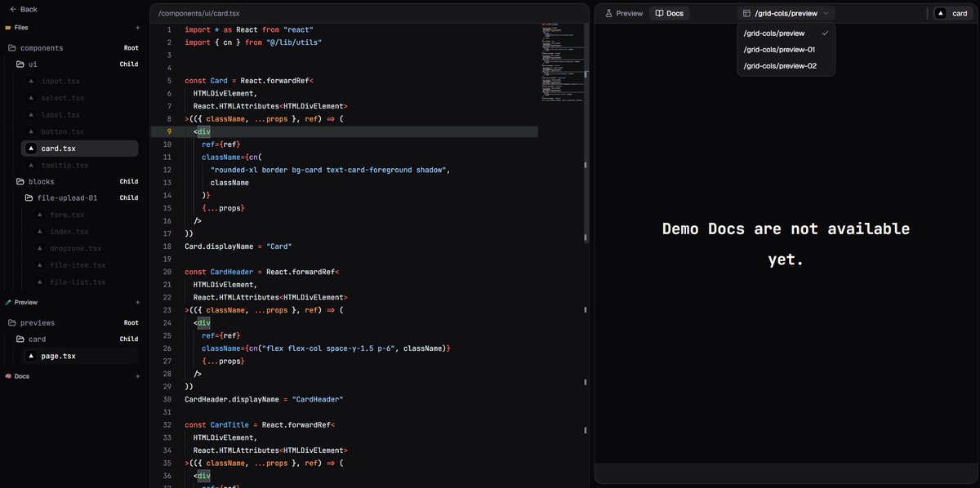This screenshot has height=488, width=980.
Task: Click the file icon beside page.tsx
Action: (31, 356)
